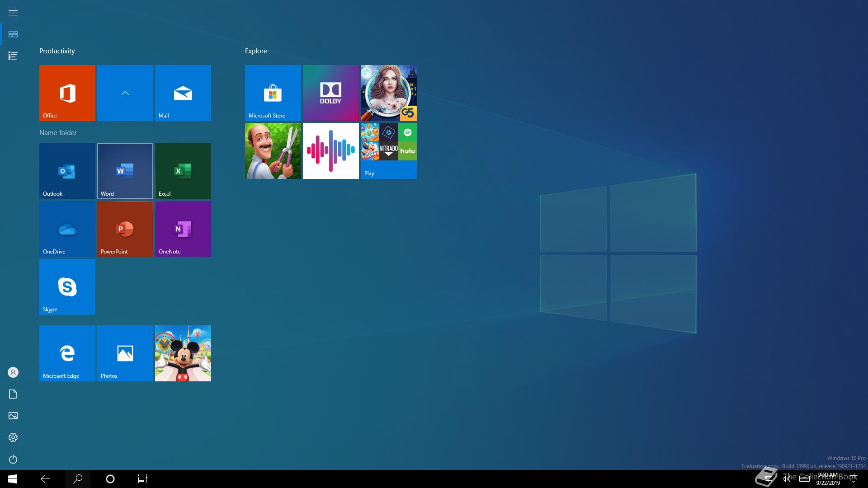Open the network status tray icon
868x488 pixels.
coord(768,479)
